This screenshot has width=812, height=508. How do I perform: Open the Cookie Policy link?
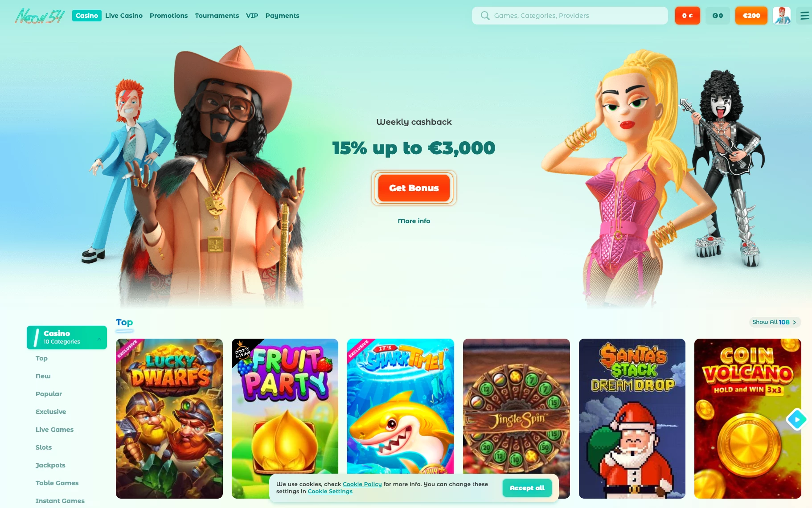pos(362,484)
